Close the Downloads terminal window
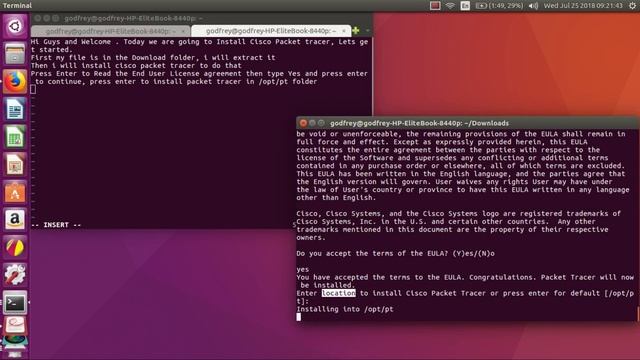 pyautogui.click(x=303, y=123)
